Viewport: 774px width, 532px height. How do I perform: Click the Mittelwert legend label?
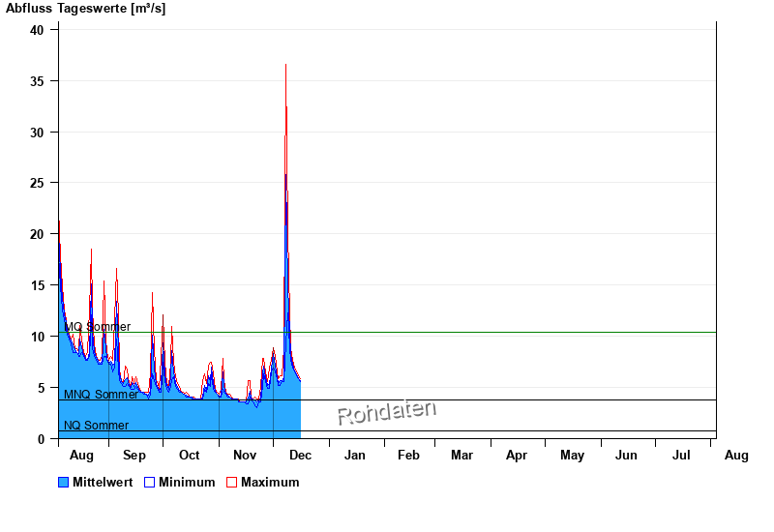pos(103,482)
